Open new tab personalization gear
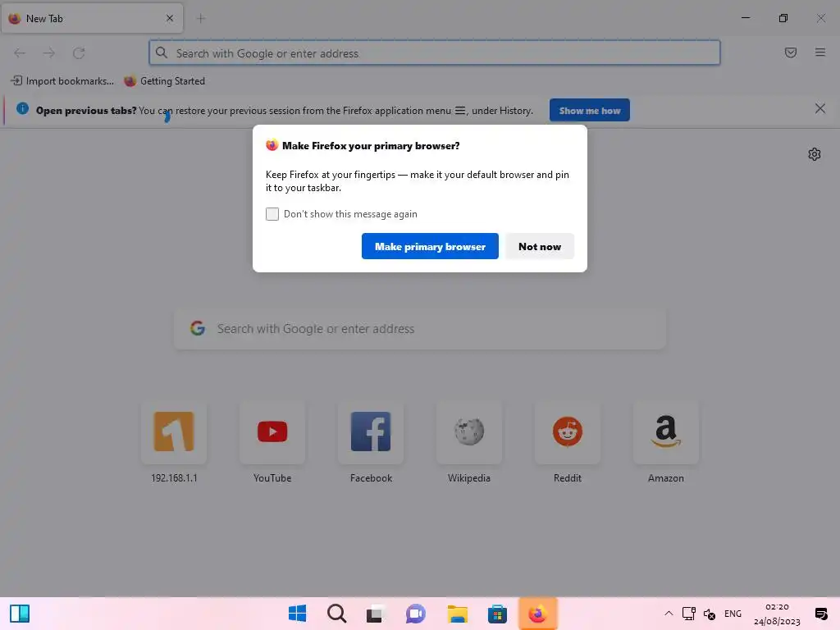Viewport: 840px width, 630px height. 815,154
